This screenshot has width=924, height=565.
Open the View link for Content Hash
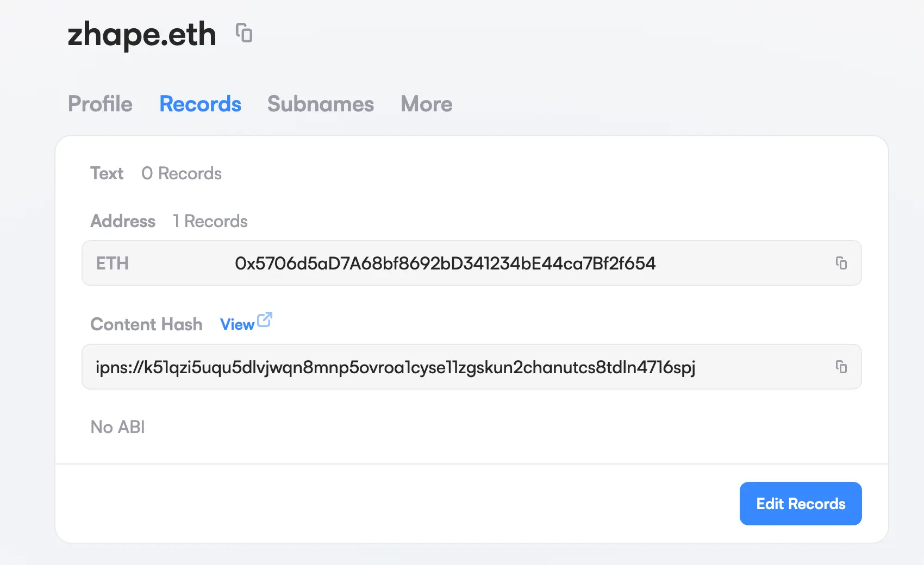pyautogui.click(x=236, y=324)
